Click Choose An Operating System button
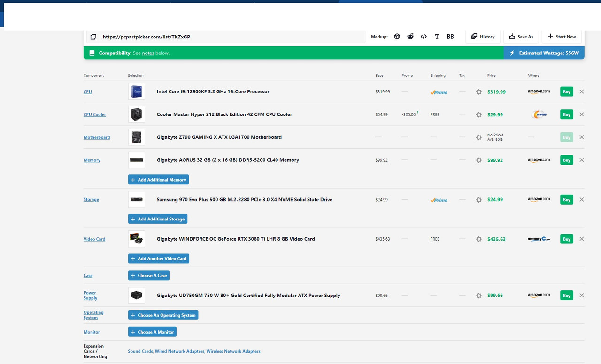 (163, 315)
